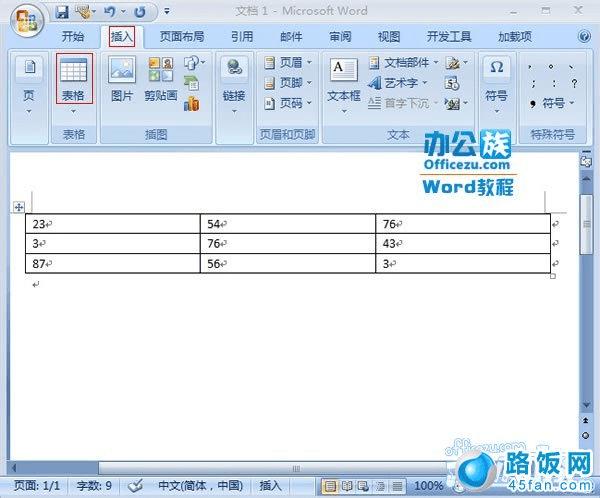The width and height of the screenshot is (600, 498).
Task: Click the 链接 hyperlink globe icon
Action: point(234,68)
